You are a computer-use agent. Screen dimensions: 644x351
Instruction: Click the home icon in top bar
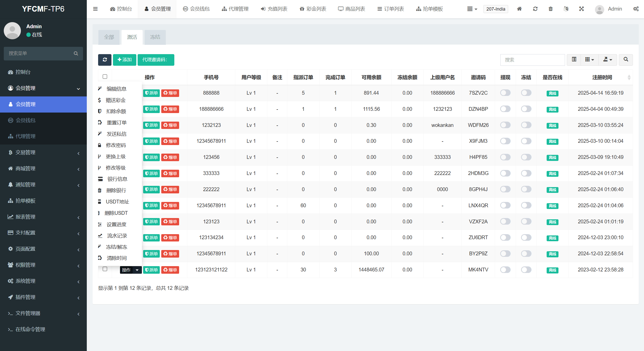(x=519, y=9)
